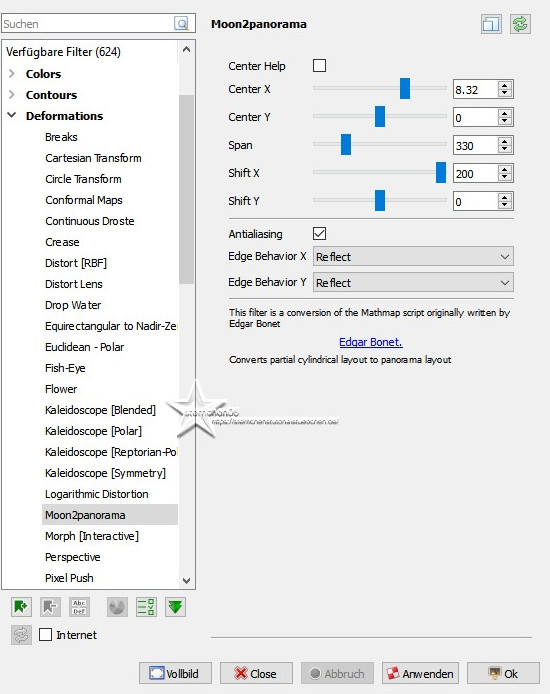Click the remove fave icon

pos(50,607)
